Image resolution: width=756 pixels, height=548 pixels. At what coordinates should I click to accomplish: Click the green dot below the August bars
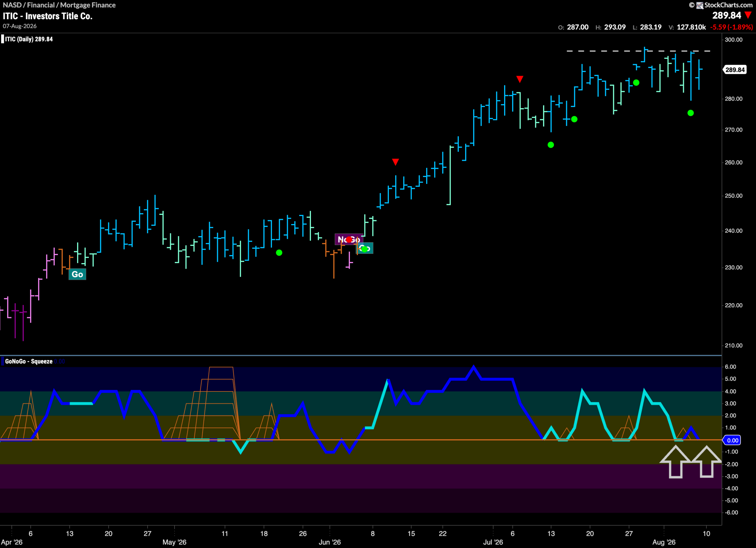691,113
